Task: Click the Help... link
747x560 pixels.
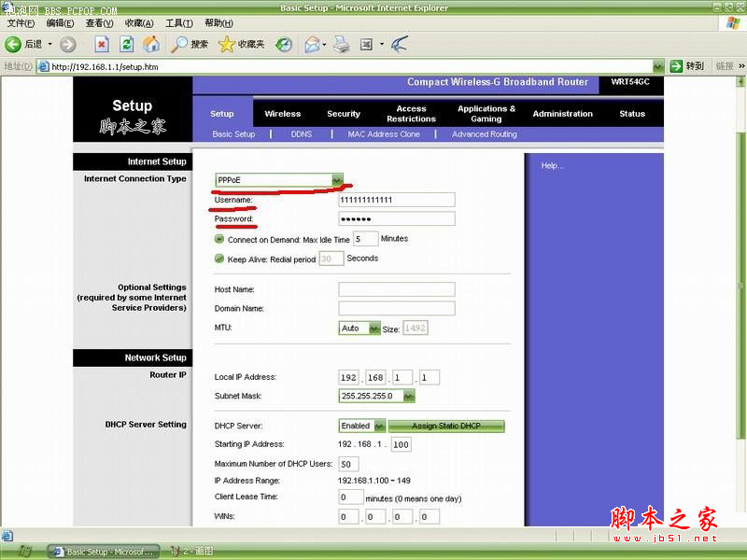Action: [552, 166]
